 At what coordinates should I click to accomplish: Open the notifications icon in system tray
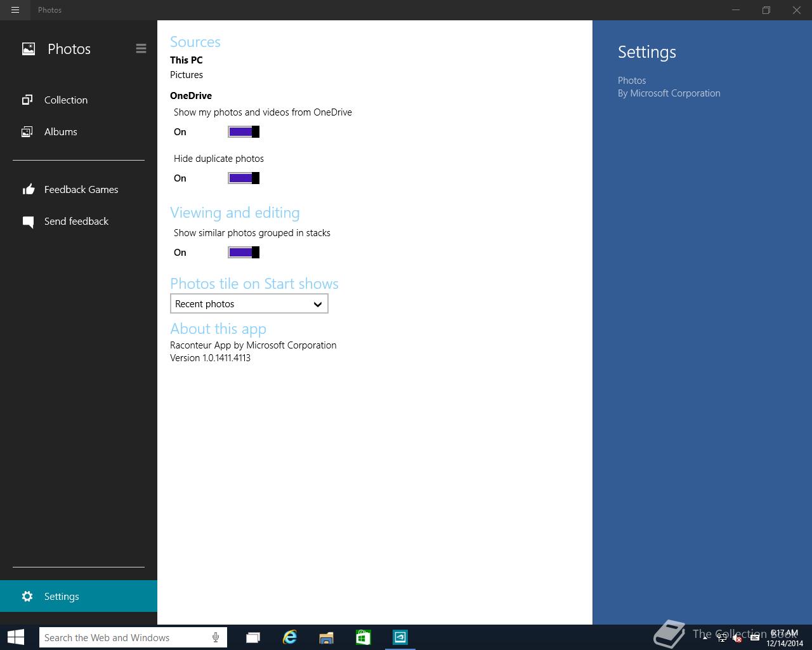click(x=754, y=638)
